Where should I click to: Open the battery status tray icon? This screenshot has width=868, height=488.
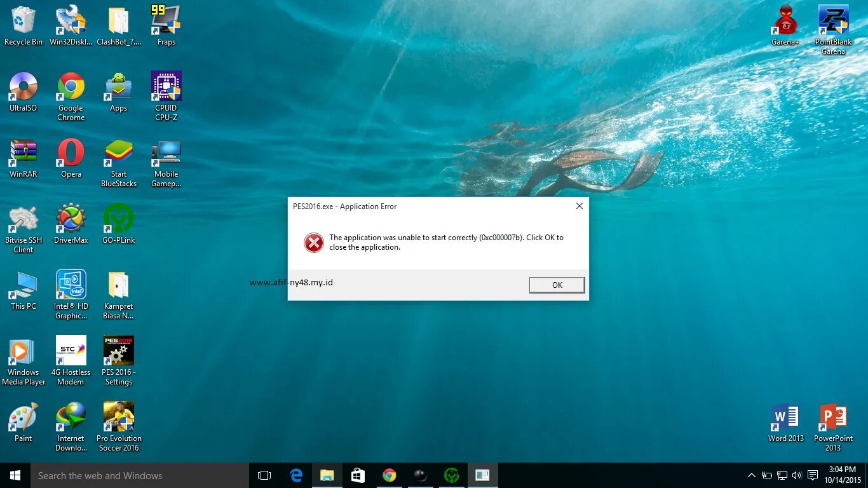click(x=767, y=475)
